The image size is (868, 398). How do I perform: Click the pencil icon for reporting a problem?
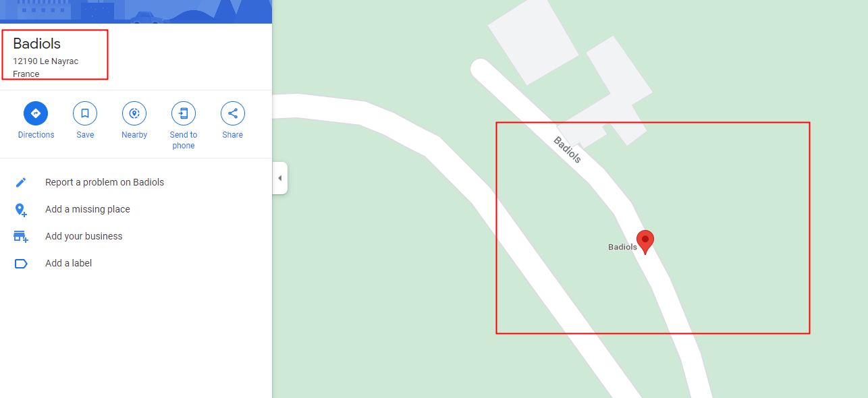(21, 182)
